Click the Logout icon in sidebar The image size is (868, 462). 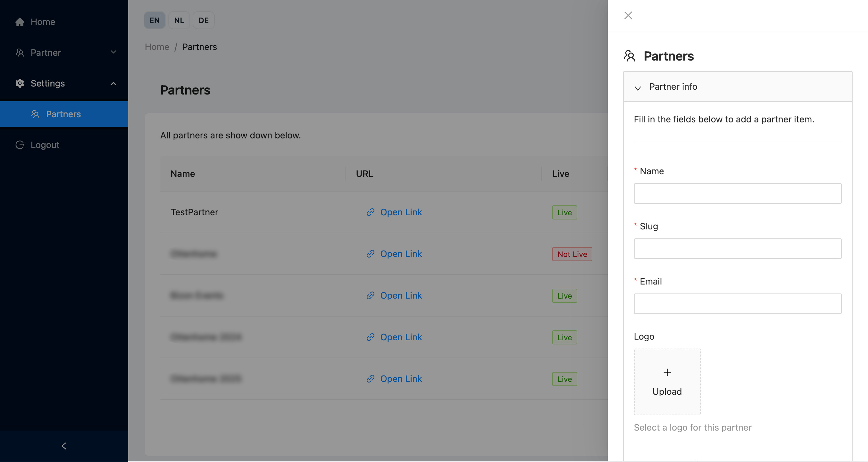[x=20, y=145]
